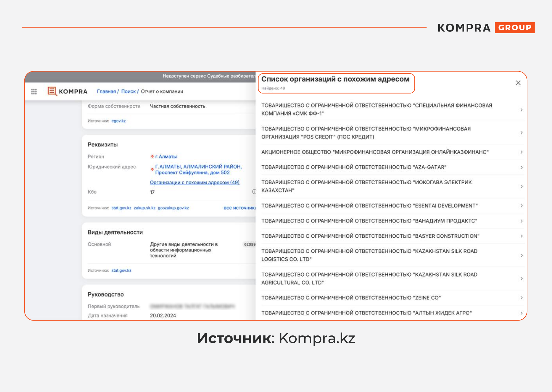This screenshot has height=392, width=552.
Task: Open chevron for ZEINE CO row
Action: coord(521,298)
